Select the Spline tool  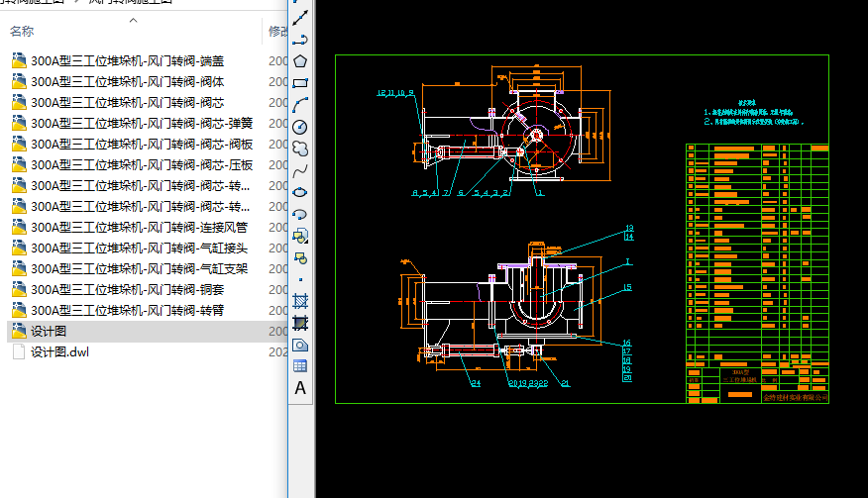[300, 171]
